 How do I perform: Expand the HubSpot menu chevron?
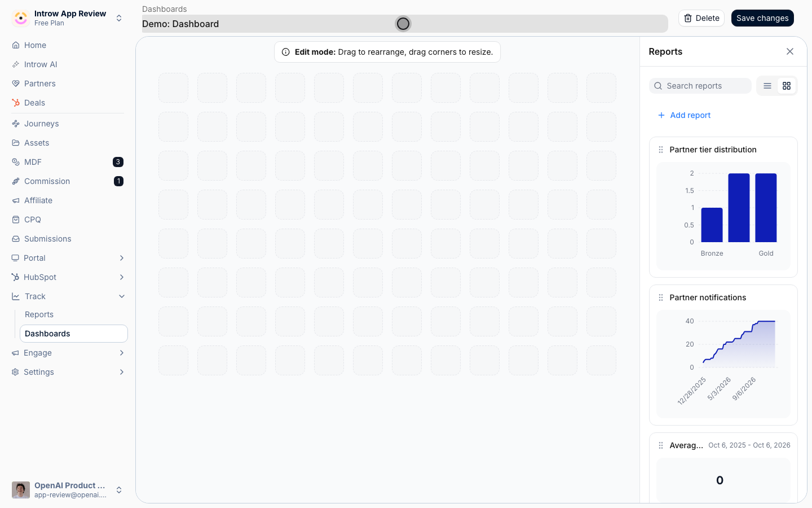[122, 277]
